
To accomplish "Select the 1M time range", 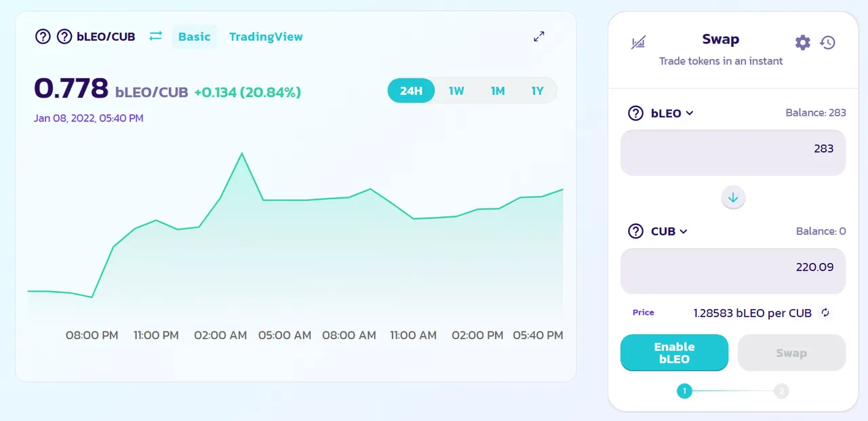I will click(498, 90).
